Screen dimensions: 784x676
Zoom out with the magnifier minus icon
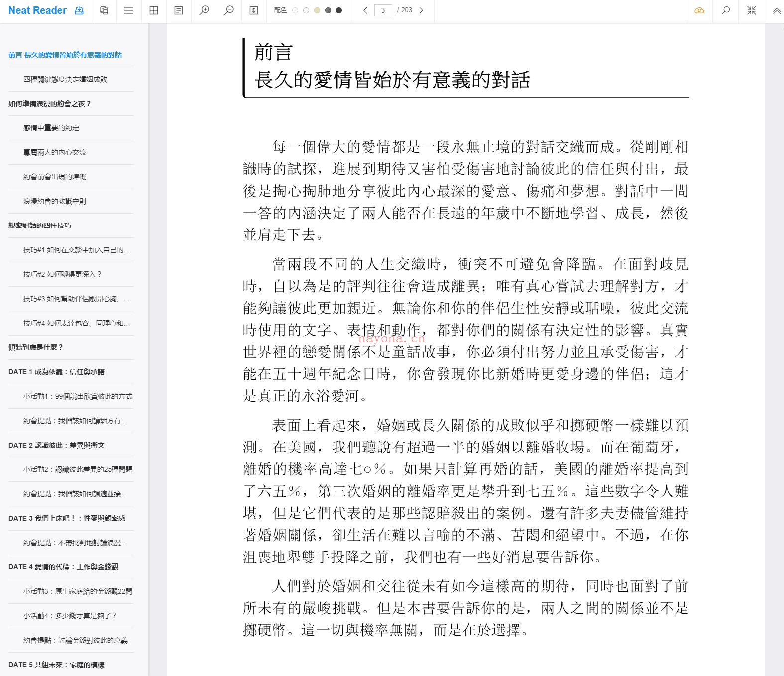click(229, 10)
